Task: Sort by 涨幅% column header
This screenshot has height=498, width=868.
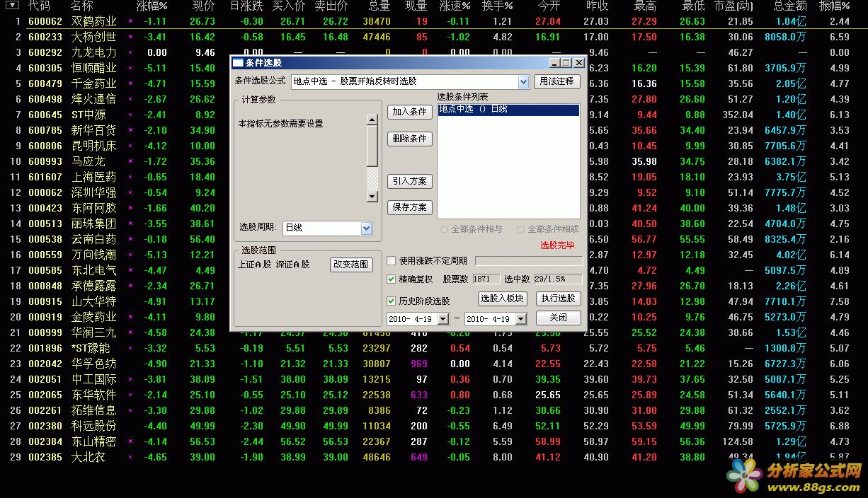Action: click(152, 6)
